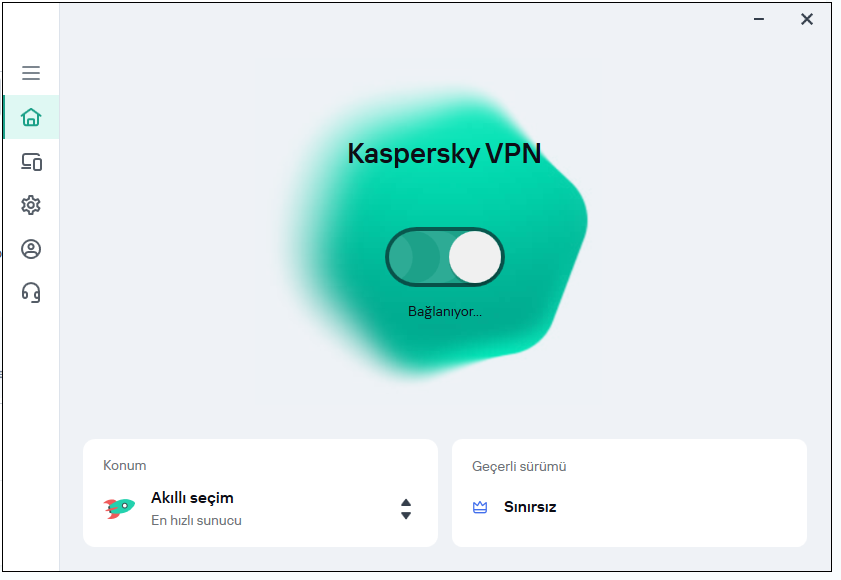The image size is (841, 580).
Task: Open Settings via the gear icon
Action: [x=31, y=205]
